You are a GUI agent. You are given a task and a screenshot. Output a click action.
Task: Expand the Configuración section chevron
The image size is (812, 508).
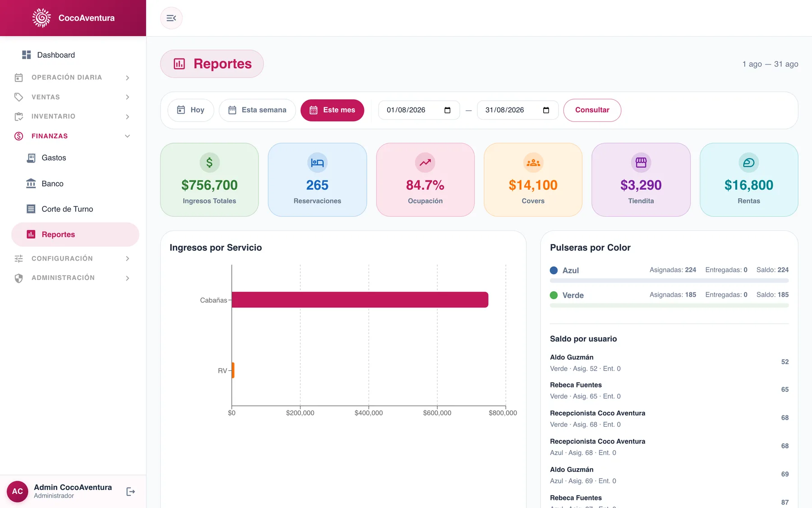tap(128, 259)
